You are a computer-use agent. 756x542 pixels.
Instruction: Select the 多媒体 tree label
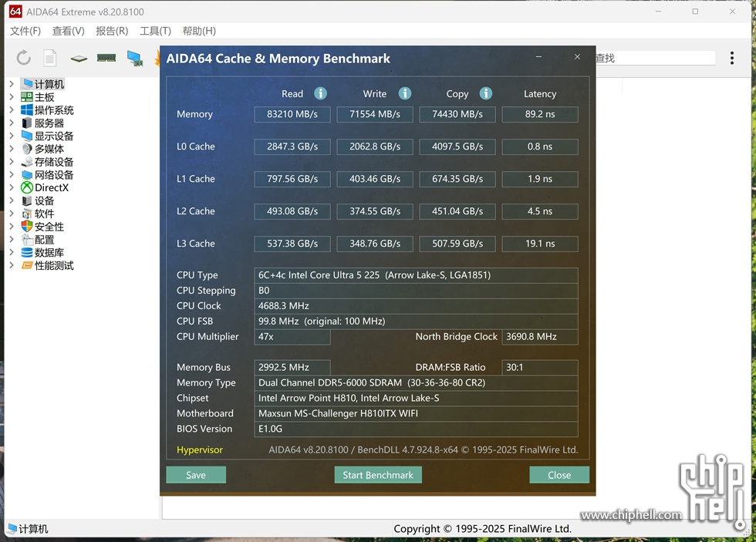[49, 149]
